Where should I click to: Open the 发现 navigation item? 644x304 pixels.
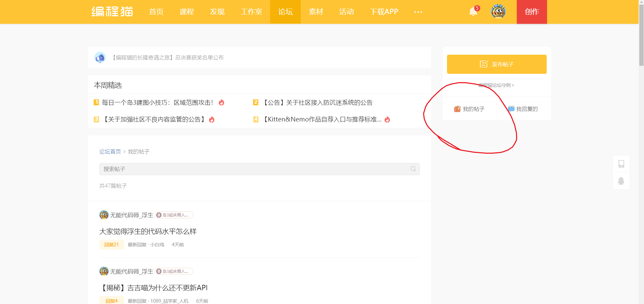tap(217, 12)
